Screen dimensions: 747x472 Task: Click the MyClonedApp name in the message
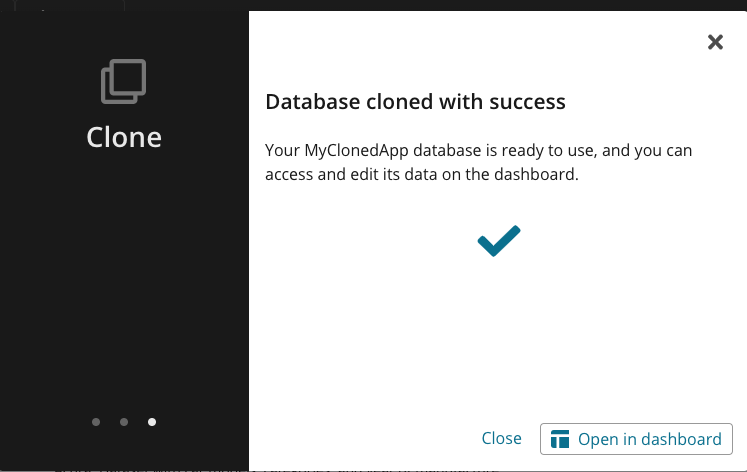point(356,151)
